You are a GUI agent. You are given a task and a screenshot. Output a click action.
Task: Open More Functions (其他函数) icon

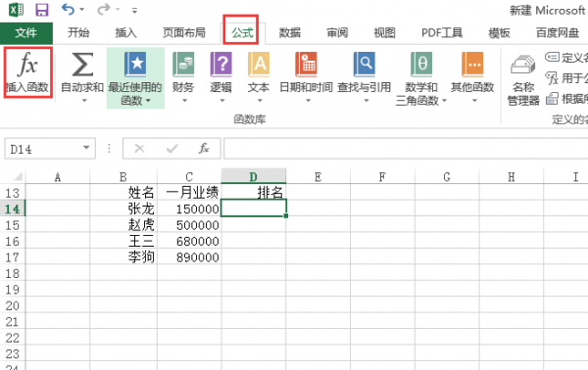click(472, 65)
